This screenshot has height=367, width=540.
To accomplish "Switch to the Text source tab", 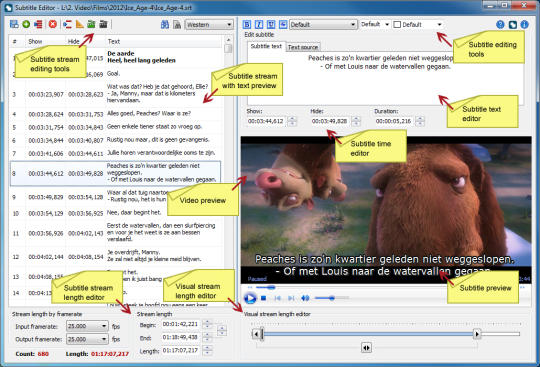I will pyautogui.click(x=303, y=47).
